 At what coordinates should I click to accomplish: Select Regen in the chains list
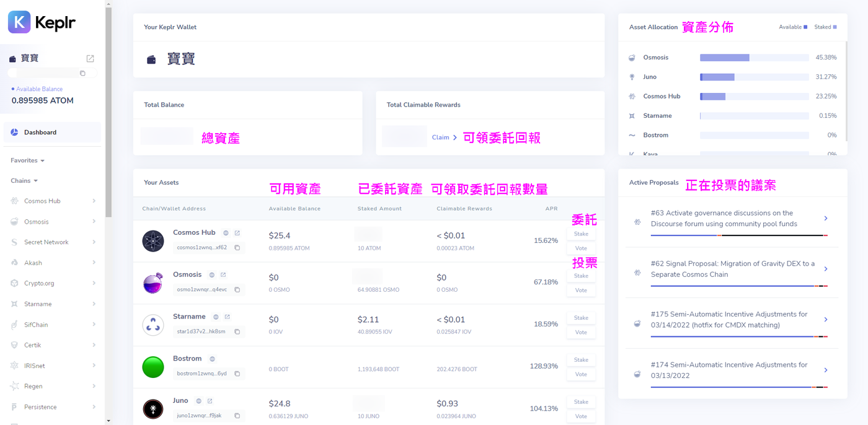[52, 387]
